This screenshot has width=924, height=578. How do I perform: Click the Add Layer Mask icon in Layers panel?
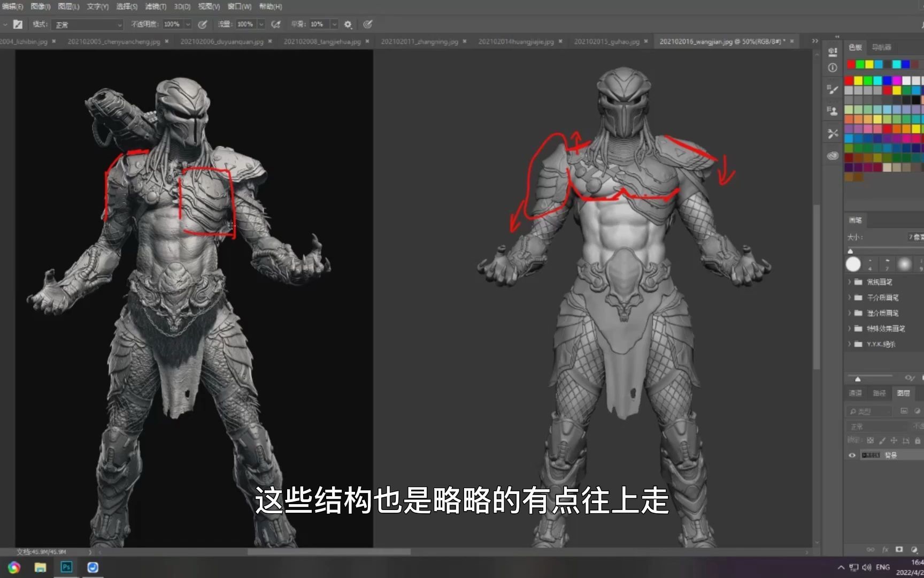[x=899, y=550]
